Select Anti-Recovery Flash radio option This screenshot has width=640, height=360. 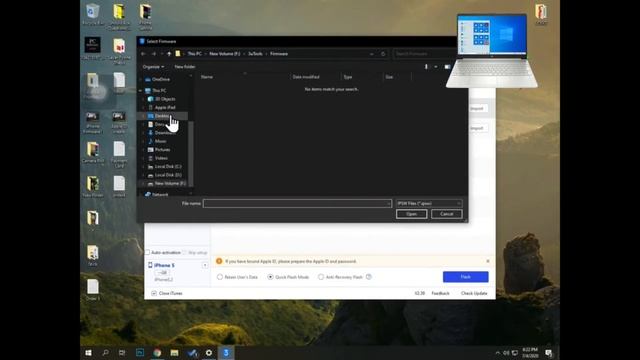(321, 277)
